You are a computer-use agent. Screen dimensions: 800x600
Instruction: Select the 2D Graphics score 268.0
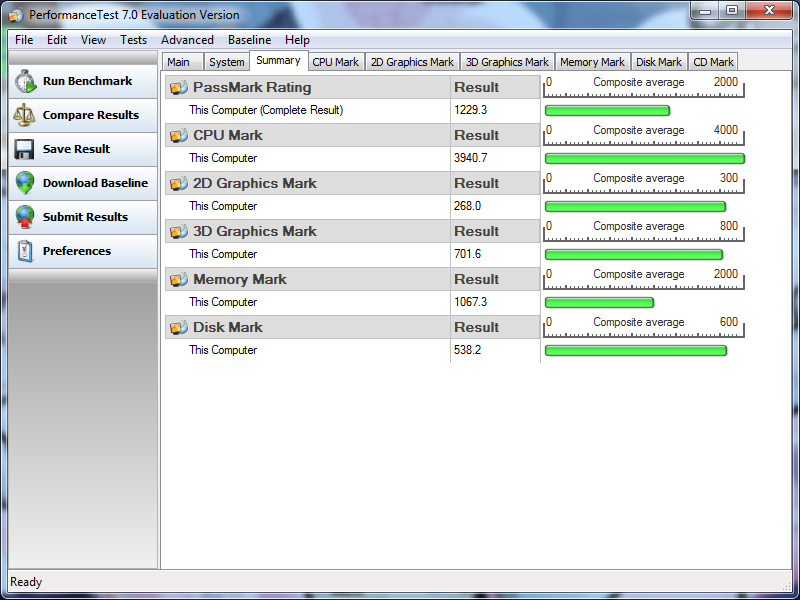(467, 206)
